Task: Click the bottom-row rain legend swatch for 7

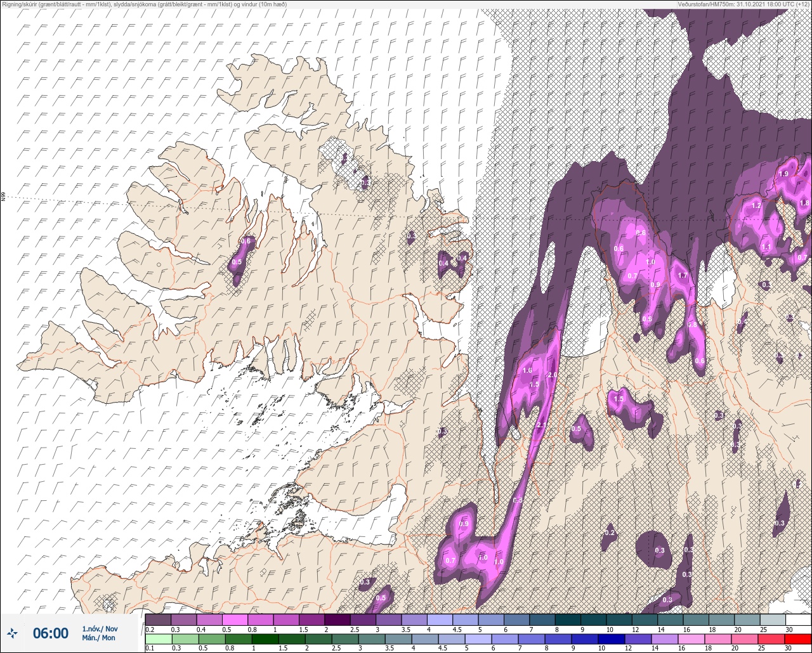Action: [532, 639]
